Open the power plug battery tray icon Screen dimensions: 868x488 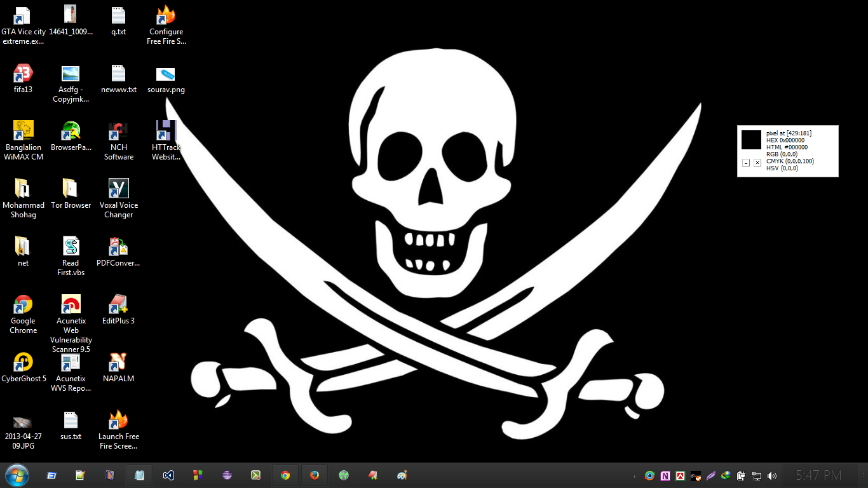click(x=741, y=475)
